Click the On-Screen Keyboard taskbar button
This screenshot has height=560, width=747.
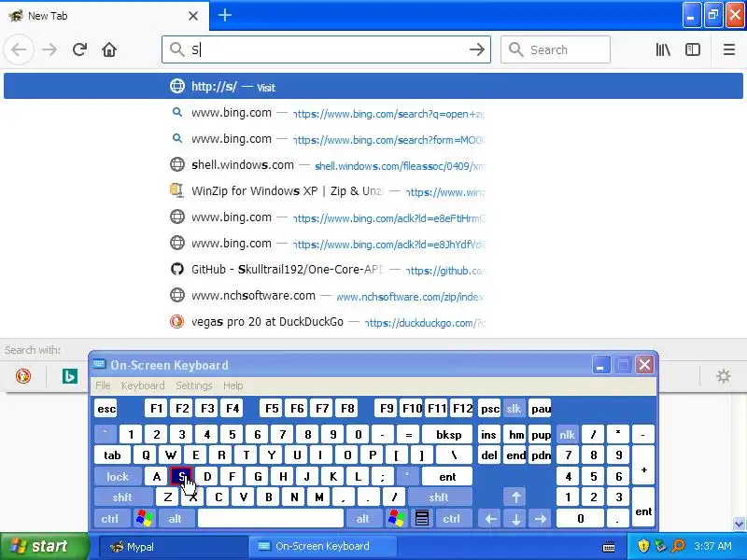pos(322,547)
